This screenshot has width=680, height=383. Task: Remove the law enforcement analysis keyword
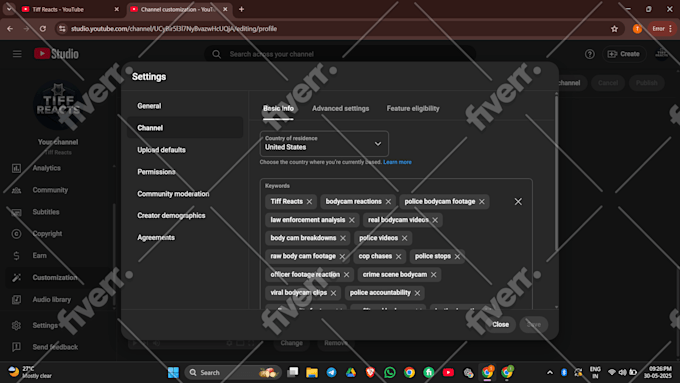click(352, 220)
